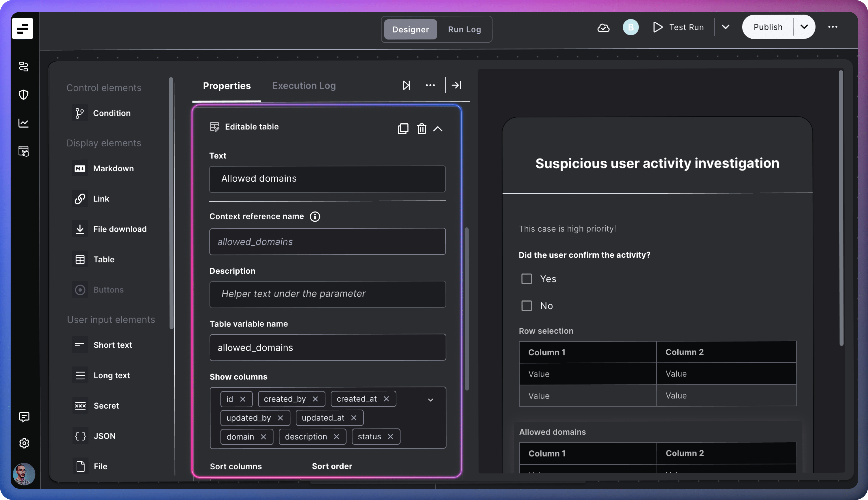
Task: Expand the Show columns dropdown
Action: click(430, 400)
